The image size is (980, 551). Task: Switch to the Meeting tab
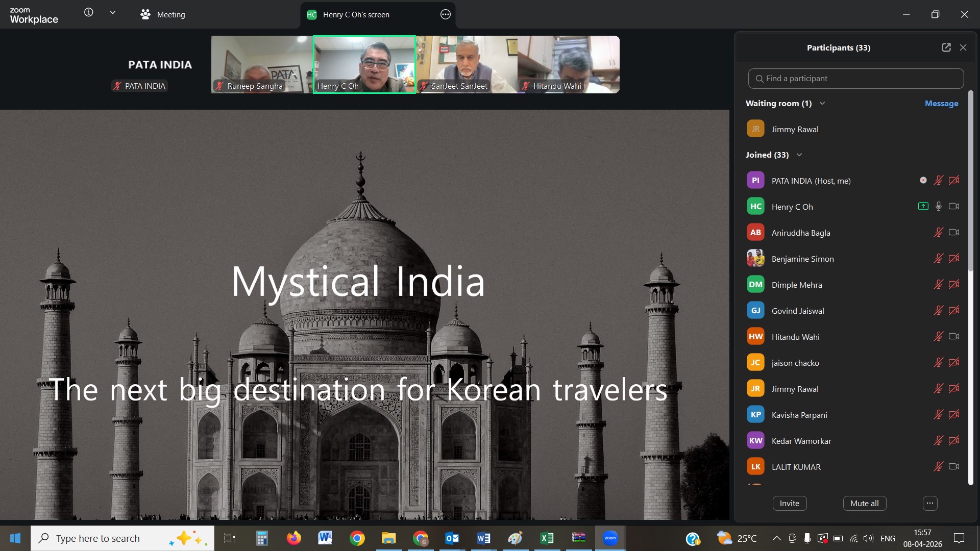[x=162, y=15]
